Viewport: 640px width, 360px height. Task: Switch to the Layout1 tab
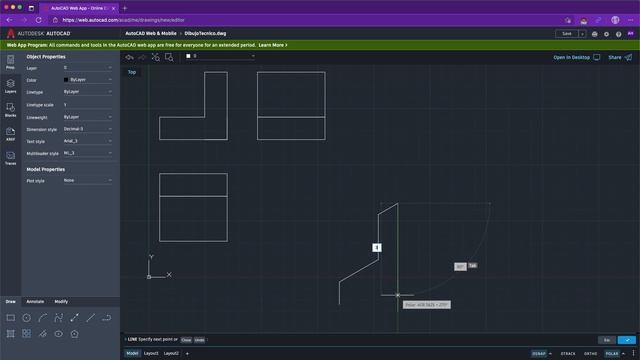point(151,353)
